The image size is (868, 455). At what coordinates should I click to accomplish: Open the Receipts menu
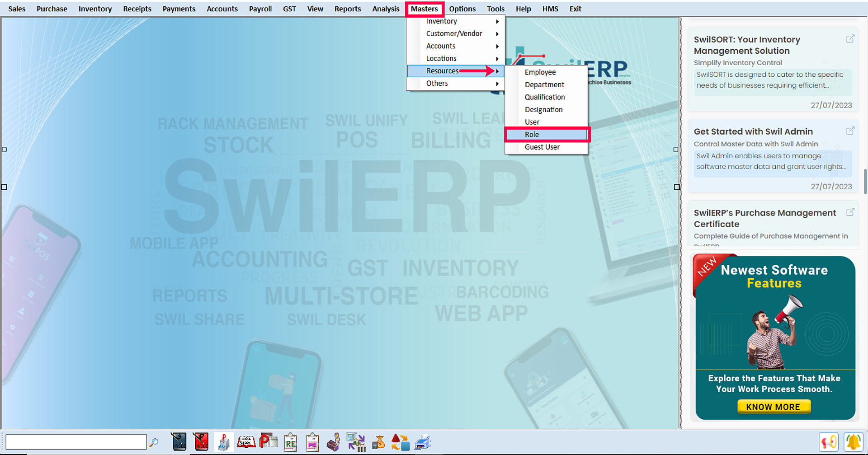137,9
